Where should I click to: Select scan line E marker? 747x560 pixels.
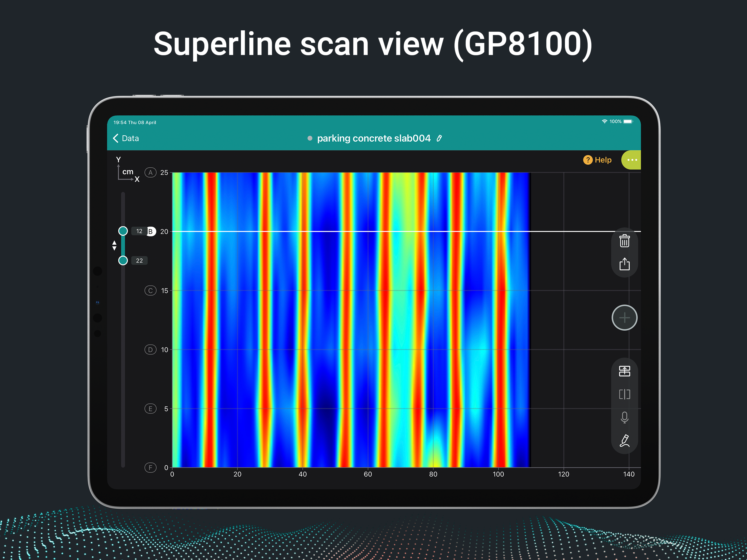coord(150,409)
